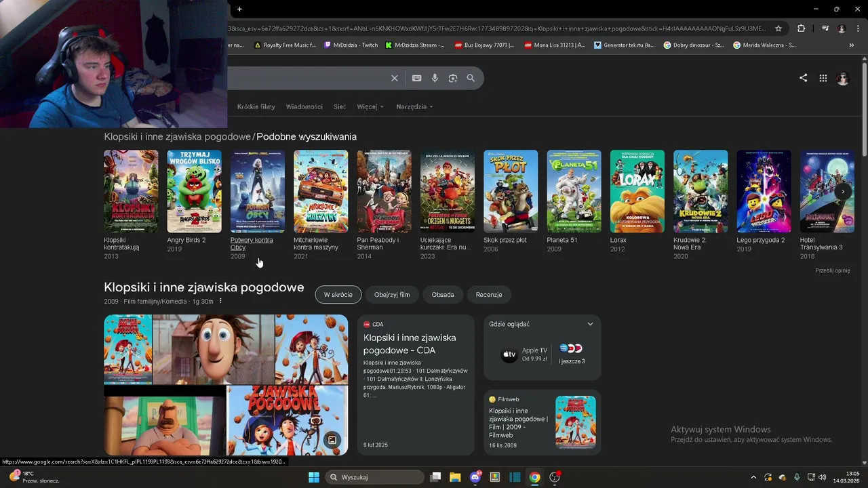Select the W skrócie chip
This screenshot has width=868, height=488.
[338, 295]
